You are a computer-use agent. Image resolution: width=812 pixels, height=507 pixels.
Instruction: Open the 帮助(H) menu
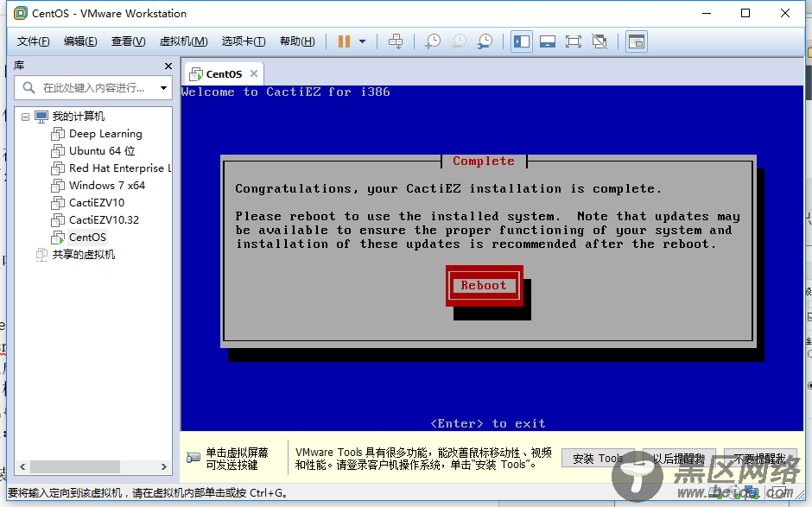(297, 41)
